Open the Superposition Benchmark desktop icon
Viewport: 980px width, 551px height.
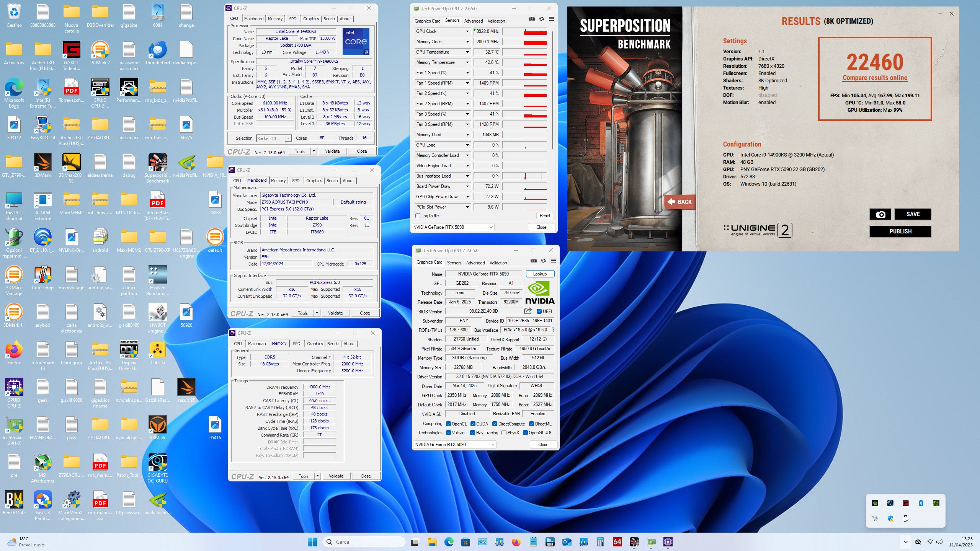tap(158, 168)
